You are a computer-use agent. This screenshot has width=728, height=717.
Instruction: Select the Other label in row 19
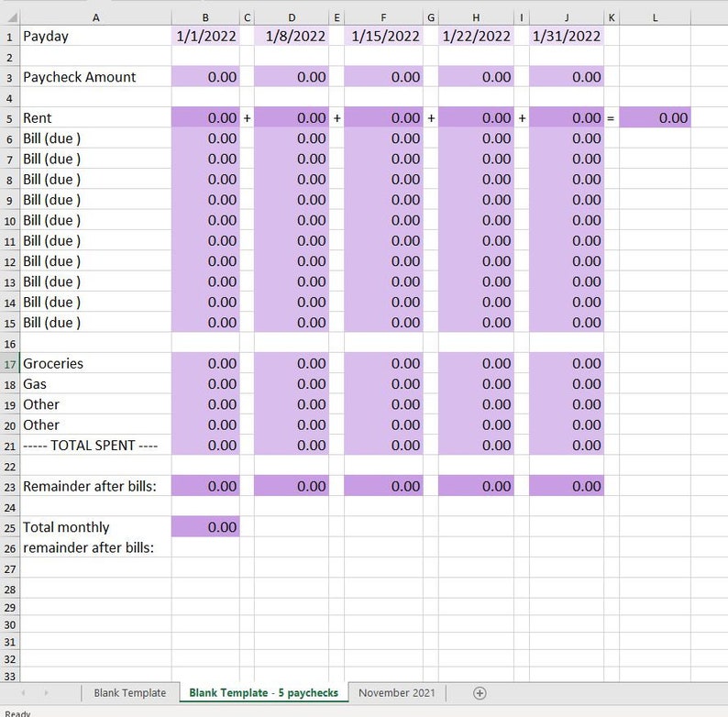(x=95, y=404)
